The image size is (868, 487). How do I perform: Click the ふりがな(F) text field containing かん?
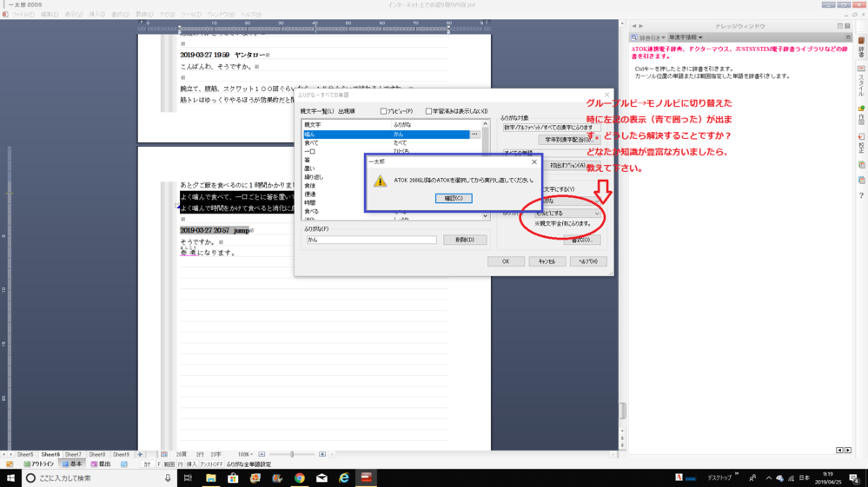[372, 240]
